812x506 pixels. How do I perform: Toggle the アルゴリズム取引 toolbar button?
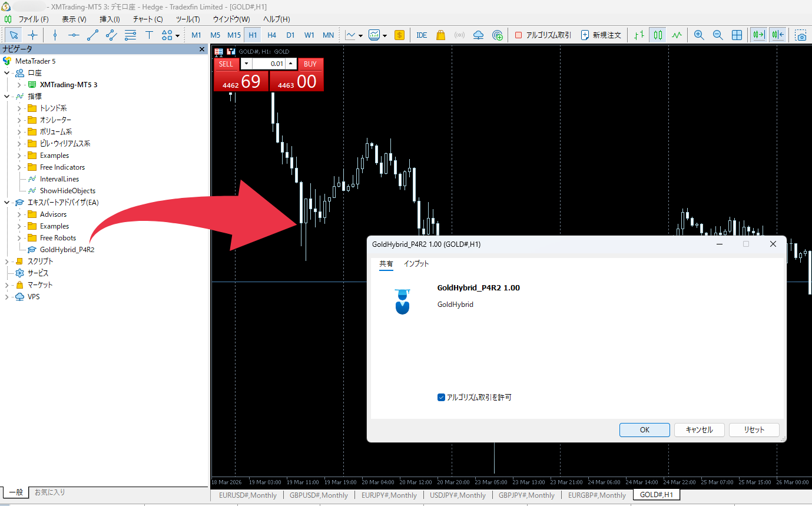[542, 35]
